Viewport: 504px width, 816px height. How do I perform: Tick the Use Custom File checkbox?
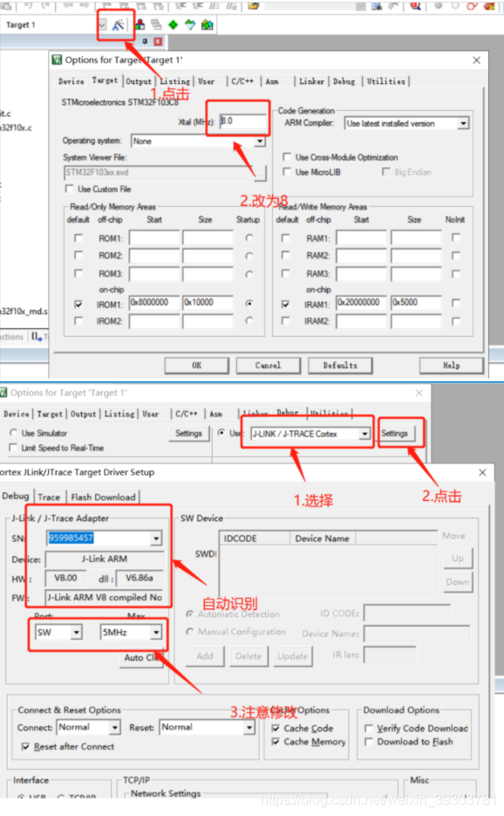tap(69, 189)
